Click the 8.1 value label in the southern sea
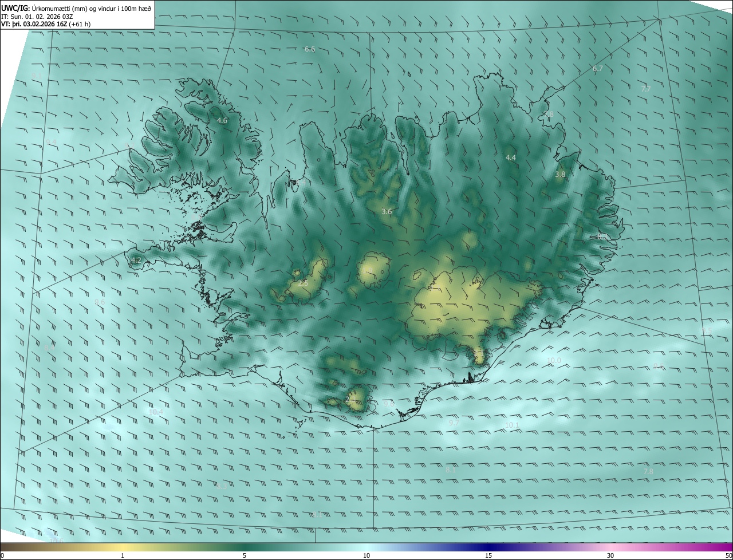The height and width of the screenshot is (560, 733). coord(451,470)
